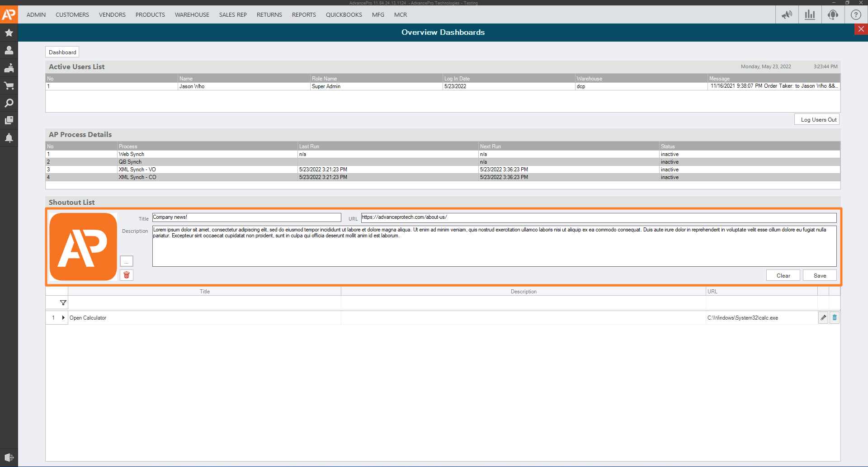Open the search magnifier sidebar icon
Viewport: 868px width, 467px height.
[x=9, y=103]
